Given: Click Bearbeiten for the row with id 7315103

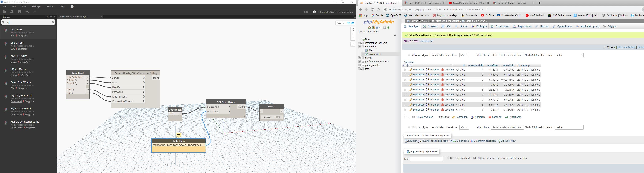Looking at the screenshot, I should coord(417,75).
